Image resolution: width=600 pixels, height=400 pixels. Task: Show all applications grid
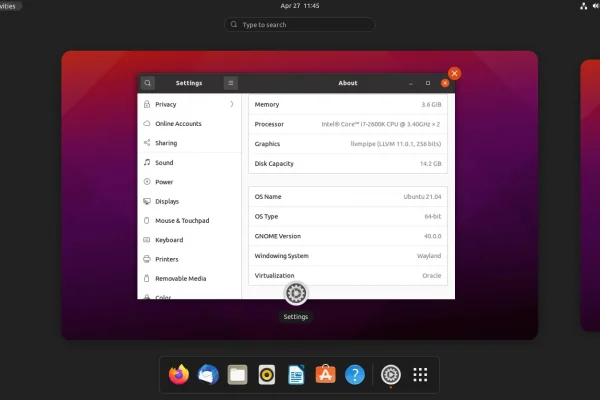(420, 374)
